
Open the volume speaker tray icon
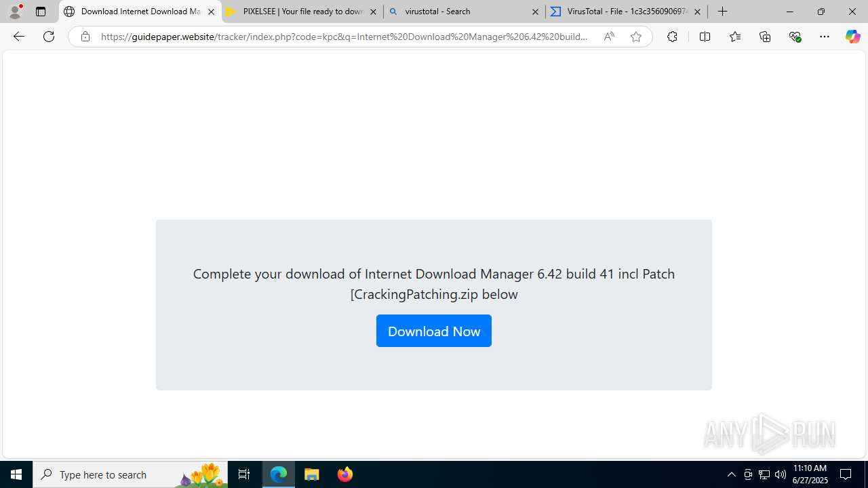click(x=781, y=474)
